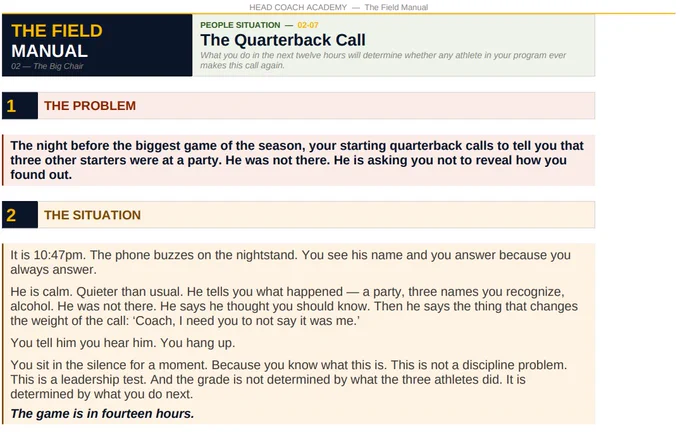Screen dimensions: 680x433
Task: Click the italic subtitle about next twelve hours
Action: 383,60
